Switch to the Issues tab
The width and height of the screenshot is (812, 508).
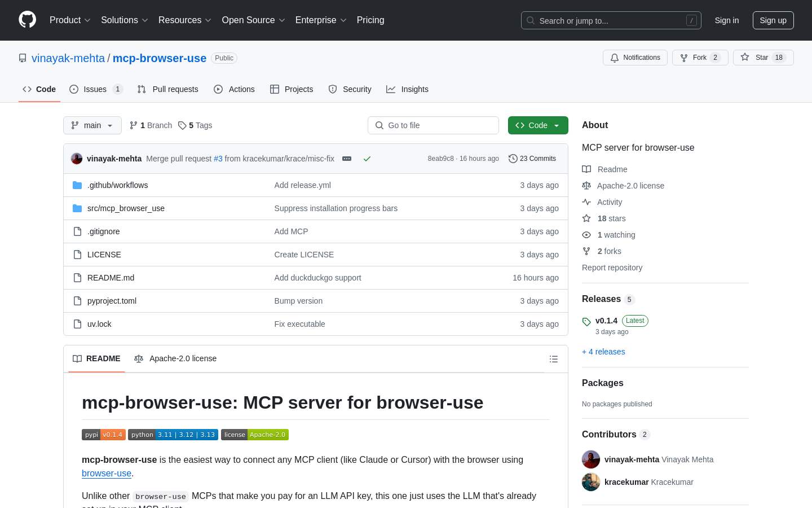(x=96, y=89)
